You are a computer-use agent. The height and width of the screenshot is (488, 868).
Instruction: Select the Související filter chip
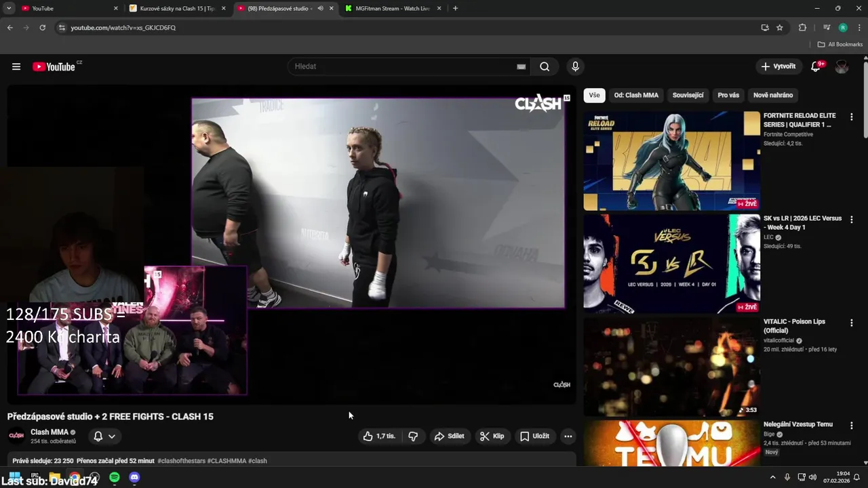(688, 95)
